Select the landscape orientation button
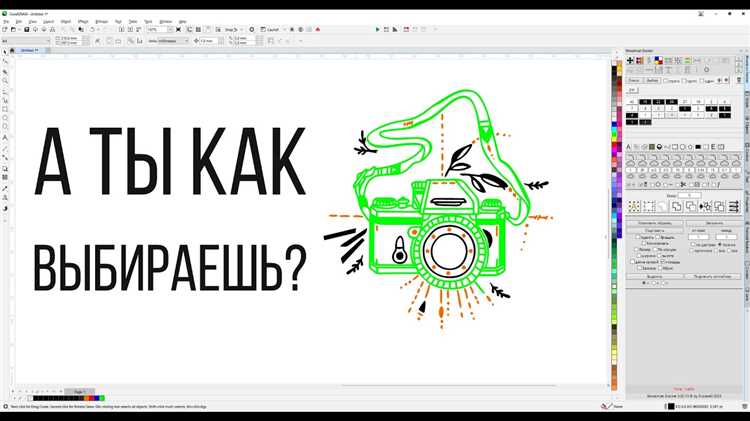This screenshot has width=750, height=421. tap(118, 41)
